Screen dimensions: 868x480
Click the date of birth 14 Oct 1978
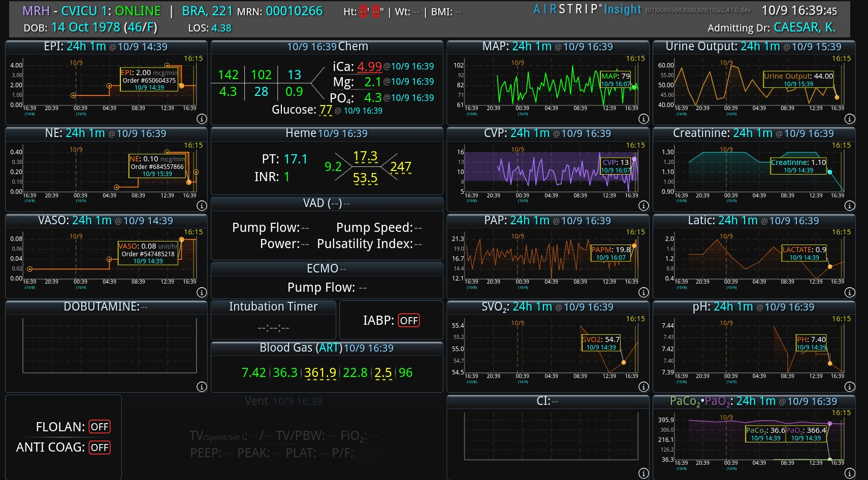86,27
